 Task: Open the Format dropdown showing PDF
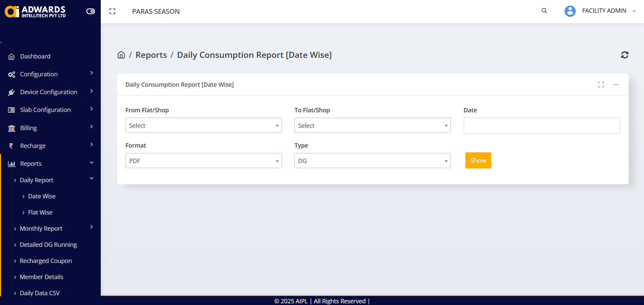pos(203,161)
